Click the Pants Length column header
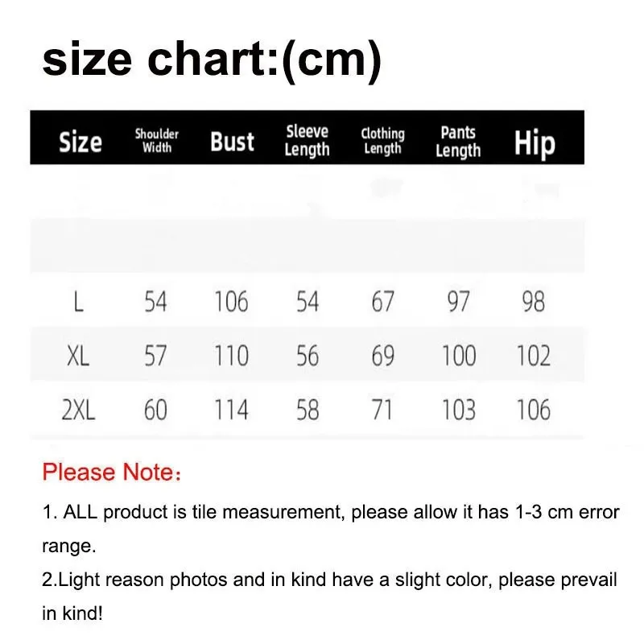The height and width of the screenshot is (644, 644). 458,142
